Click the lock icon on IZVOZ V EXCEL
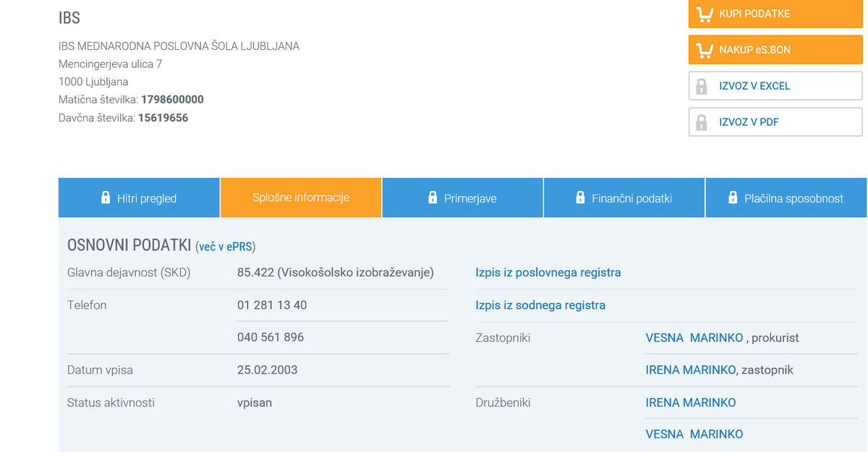The width and height of the screenshot is (868, 452). click(701, 86)
